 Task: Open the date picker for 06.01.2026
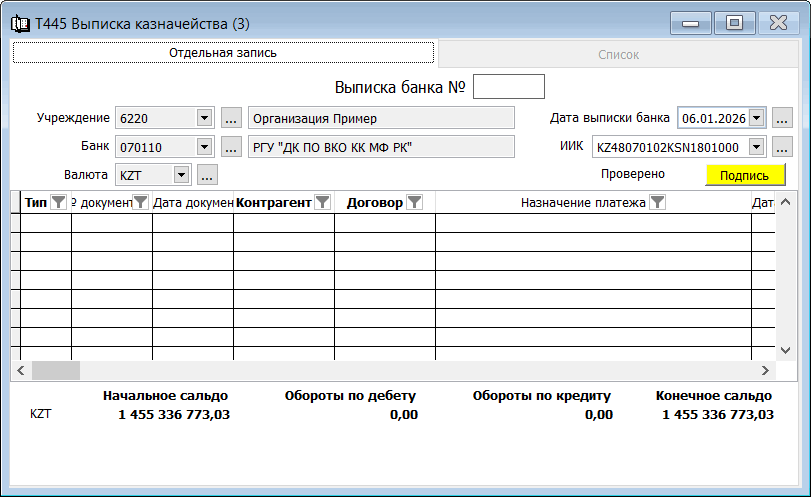pyautogui.click(x=757, y=118)
